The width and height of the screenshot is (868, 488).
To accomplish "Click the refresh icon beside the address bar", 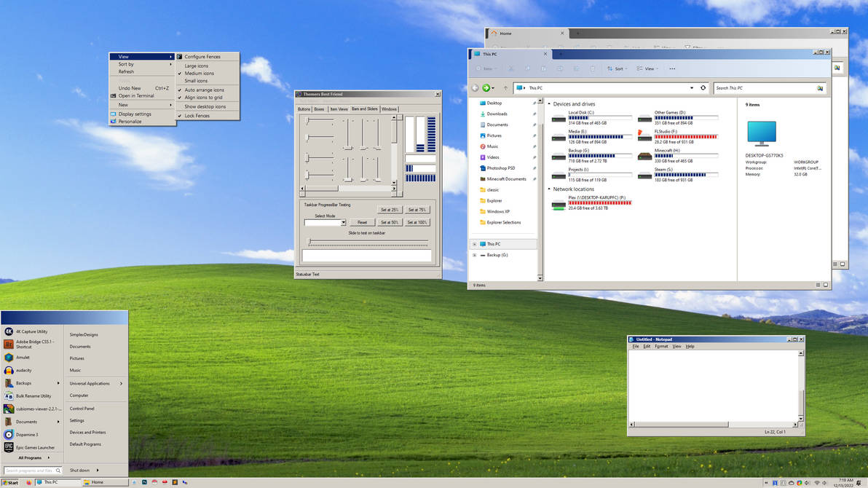I will (703, 87).
